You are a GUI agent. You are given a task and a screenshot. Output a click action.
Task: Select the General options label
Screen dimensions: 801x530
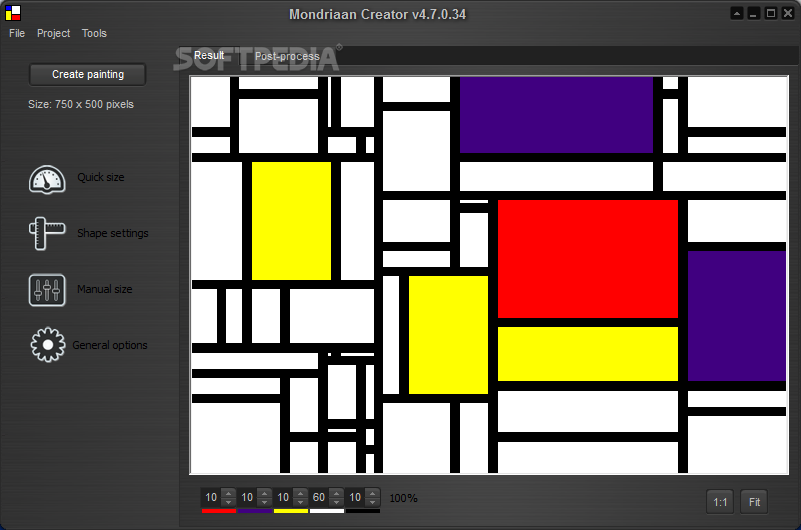[x=110, y=346]
